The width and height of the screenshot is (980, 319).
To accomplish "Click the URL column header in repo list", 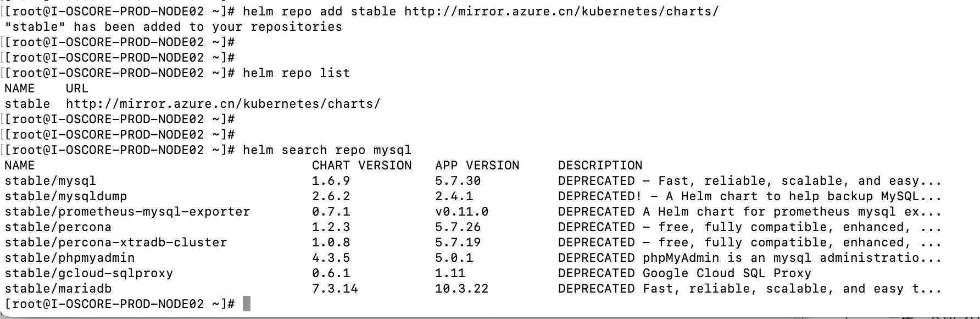I will tap(77, 89).
